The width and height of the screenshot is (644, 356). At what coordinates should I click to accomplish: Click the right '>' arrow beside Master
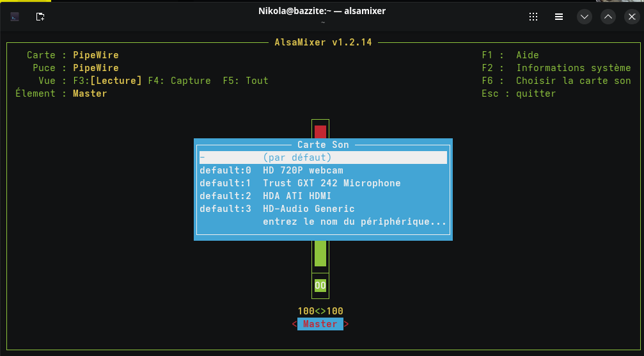pyautogui.click(x=346, y=324)
